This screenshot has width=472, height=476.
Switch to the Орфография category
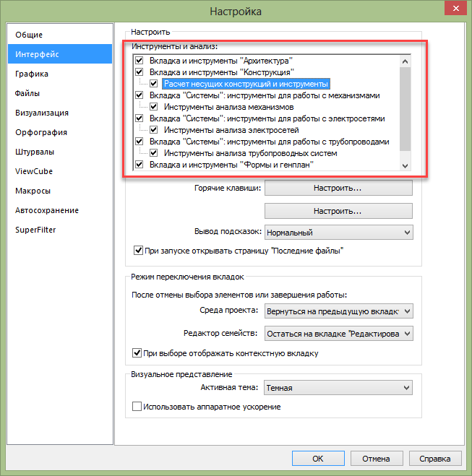60,132
